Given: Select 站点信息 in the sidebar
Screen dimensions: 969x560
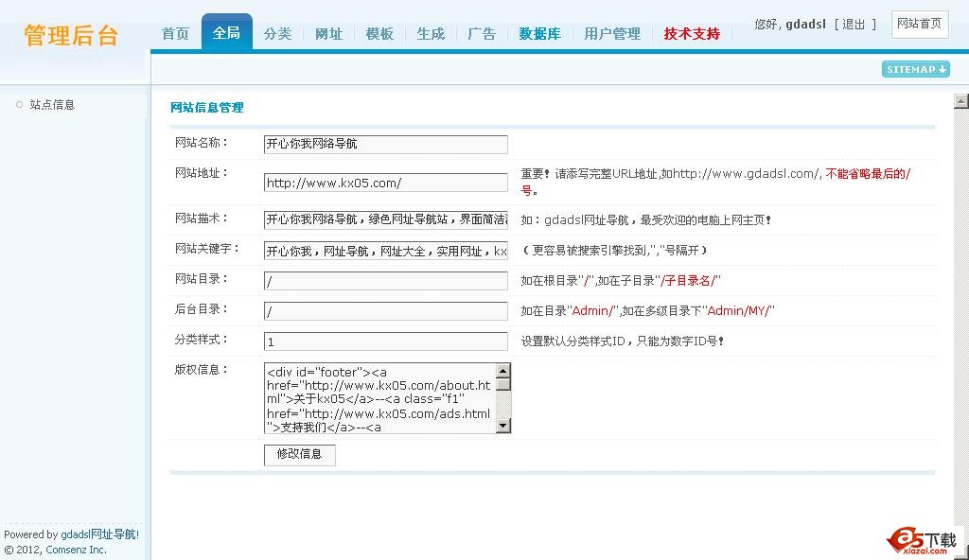Looking at the screenshot, I should click(52, 105).
